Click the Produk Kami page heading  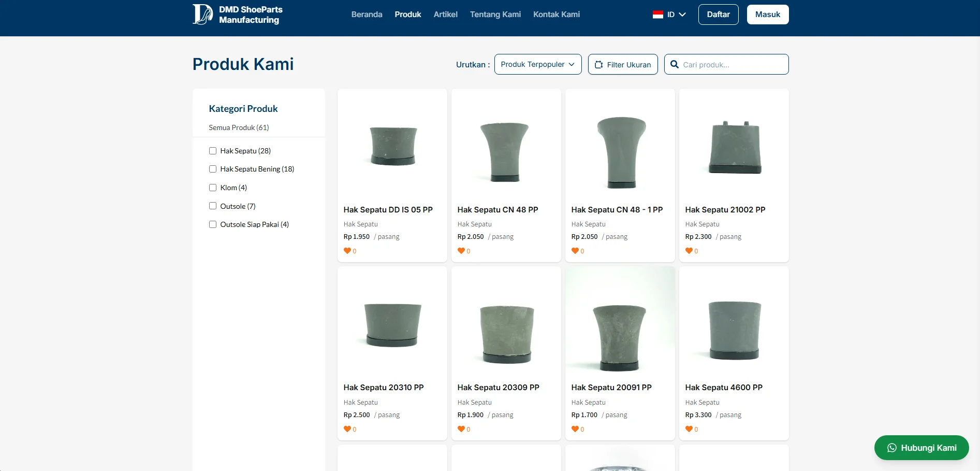[243, 64]
